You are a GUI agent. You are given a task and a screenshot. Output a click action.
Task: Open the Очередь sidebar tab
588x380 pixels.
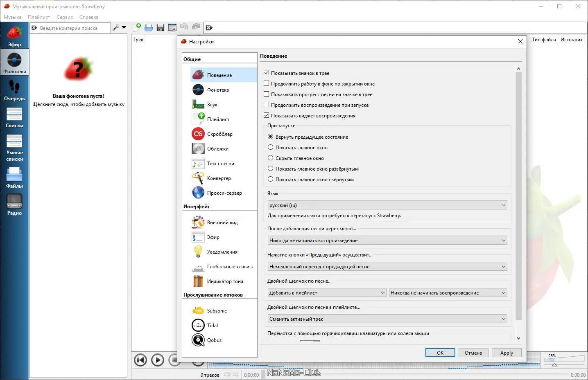(x=14, y=90)
